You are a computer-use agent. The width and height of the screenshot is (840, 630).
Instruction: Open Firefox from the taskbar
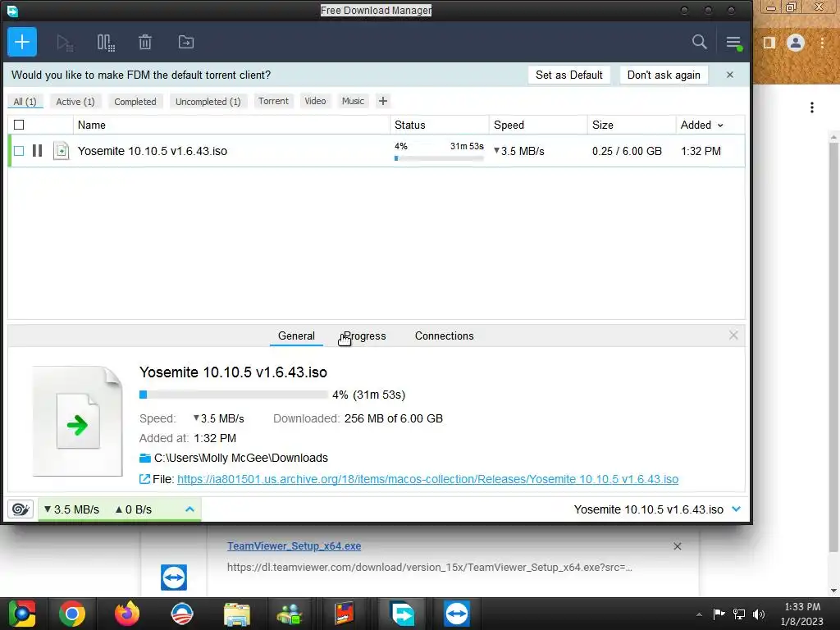(127, 614)
